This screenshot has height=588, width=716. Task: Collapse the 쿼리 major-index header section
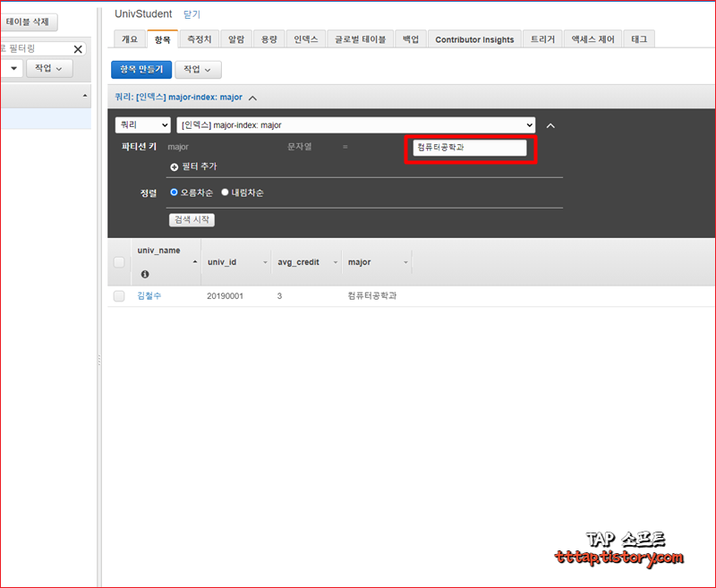click(x=252, y=98)
